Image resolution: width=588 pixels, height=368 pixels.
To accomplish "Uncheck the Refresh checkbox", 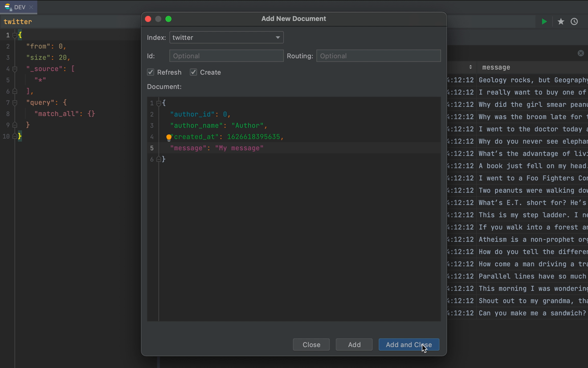I will (x=151, y=72).
